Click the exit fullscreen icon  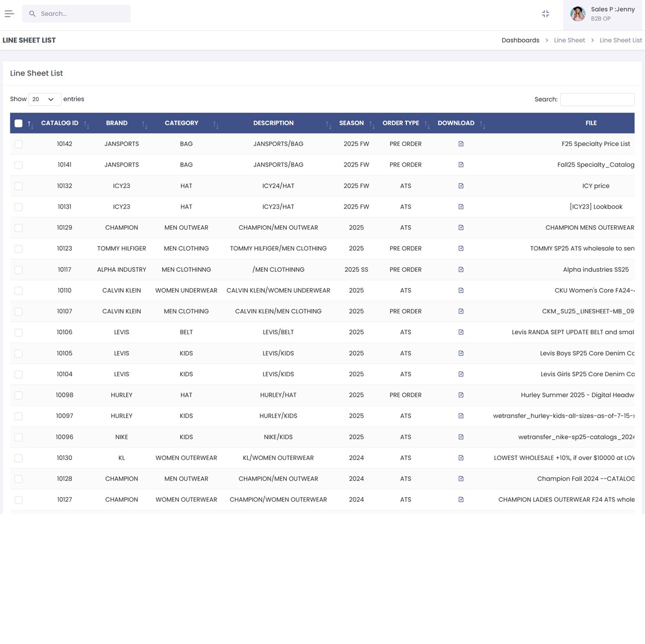coord(546,14)
